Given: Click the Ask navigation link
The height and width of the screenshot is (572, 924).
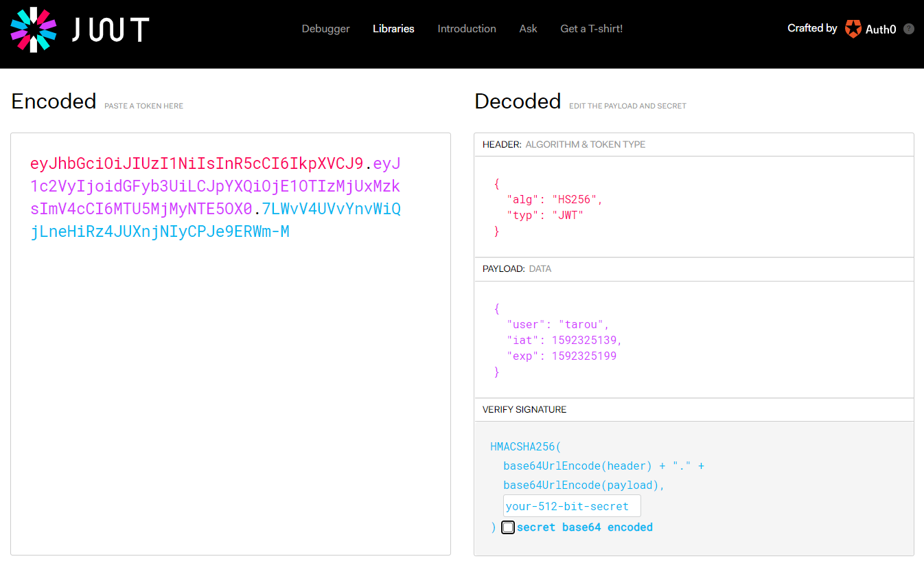Looking at the screenshot, I should pyautogui.click(x=528, y=29).
